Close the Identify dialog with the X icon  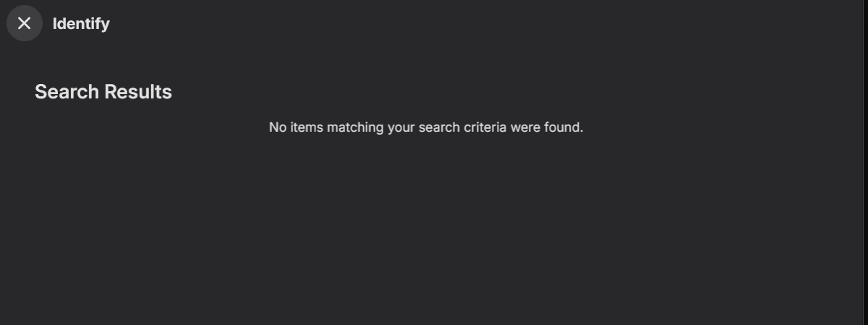[x=25, y=23]
